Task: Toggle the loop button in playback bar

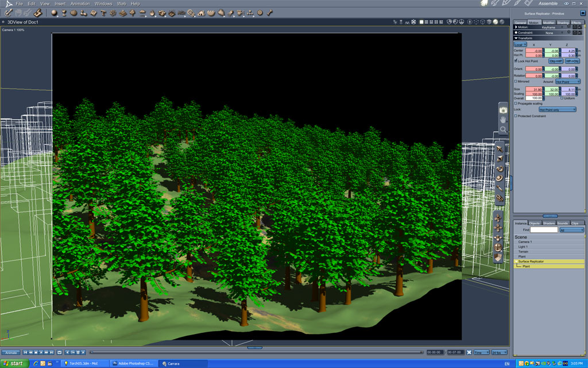Action: coord(59,352)
